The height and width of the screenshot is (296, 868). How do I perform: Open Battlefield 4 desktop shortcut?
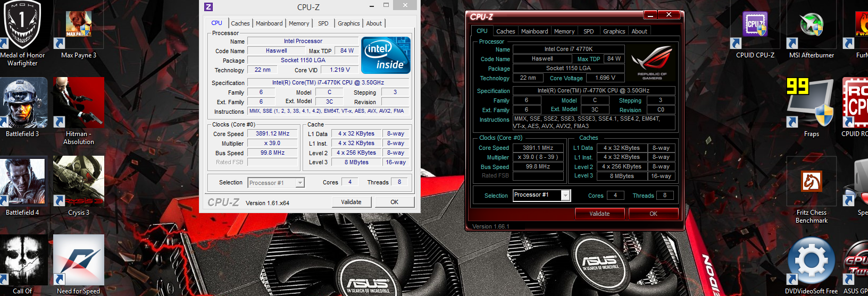22,182
